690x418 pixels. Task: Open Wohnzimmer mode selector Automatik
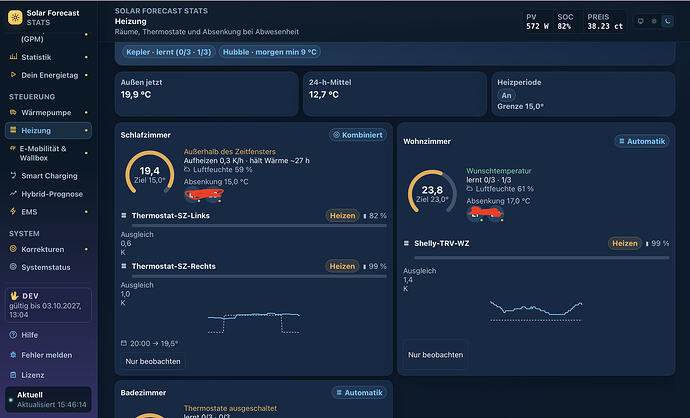pyautogui.click(x=642, y=141)
